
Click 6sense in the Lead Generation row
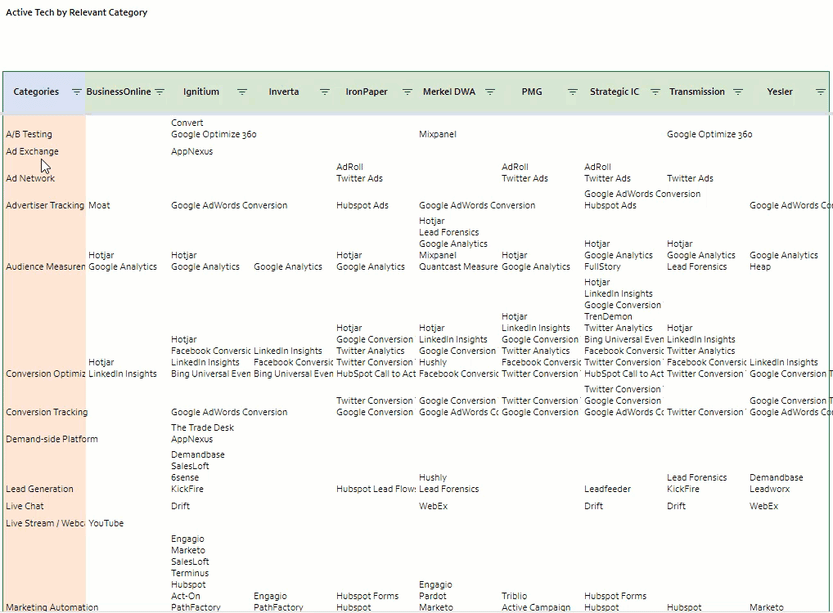pos(184,478)
